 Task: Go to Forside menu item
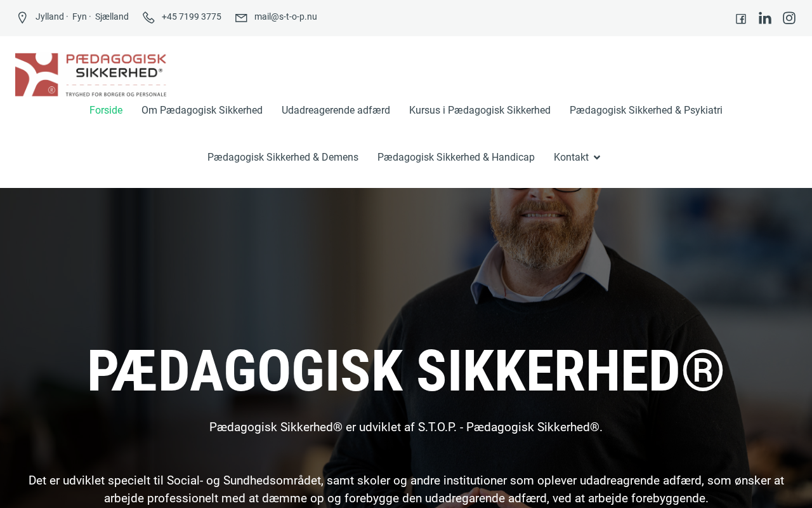pos(106,110)
